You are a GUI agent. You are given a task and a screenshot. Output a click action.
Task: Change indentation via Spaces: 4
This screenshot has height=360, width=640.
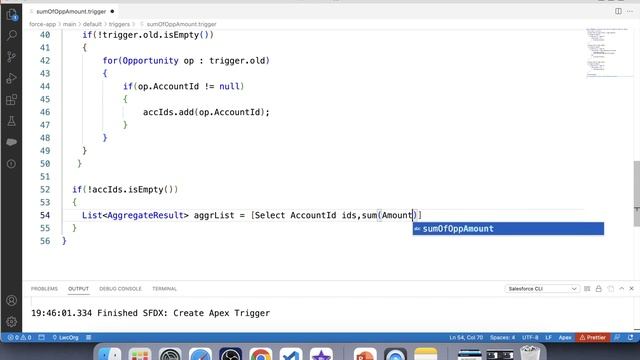(502, 338)
